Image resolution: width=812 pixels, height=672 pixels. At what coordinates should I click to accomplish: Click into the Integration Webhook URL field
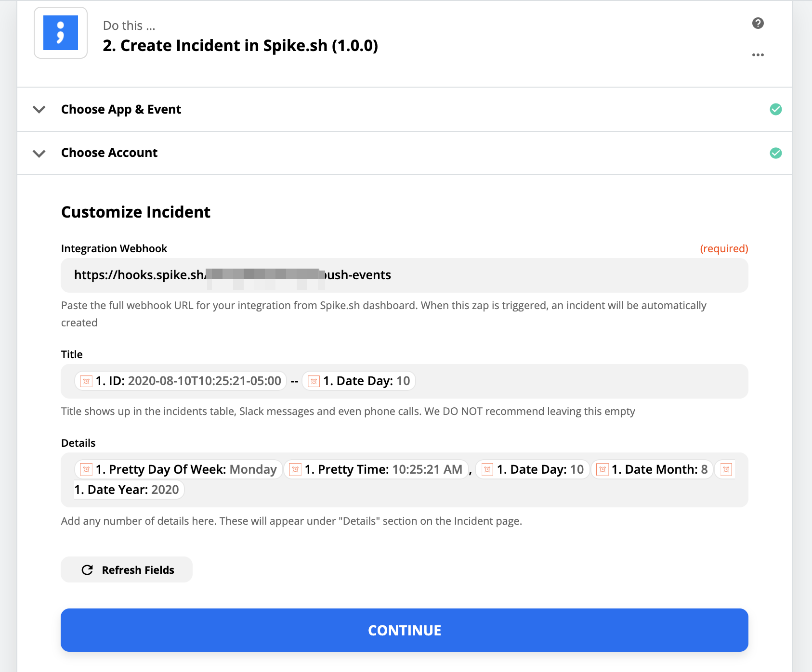click(x=405, y=275)
